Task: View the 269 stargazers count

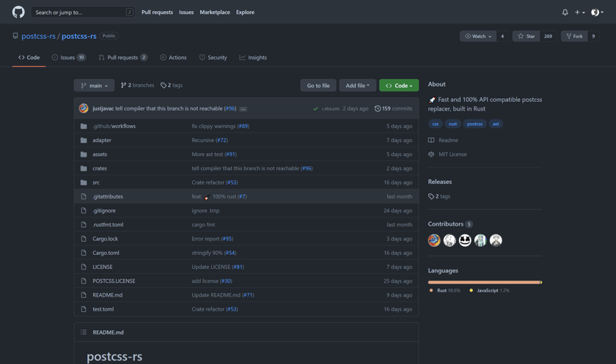Action: click(548, 36)
